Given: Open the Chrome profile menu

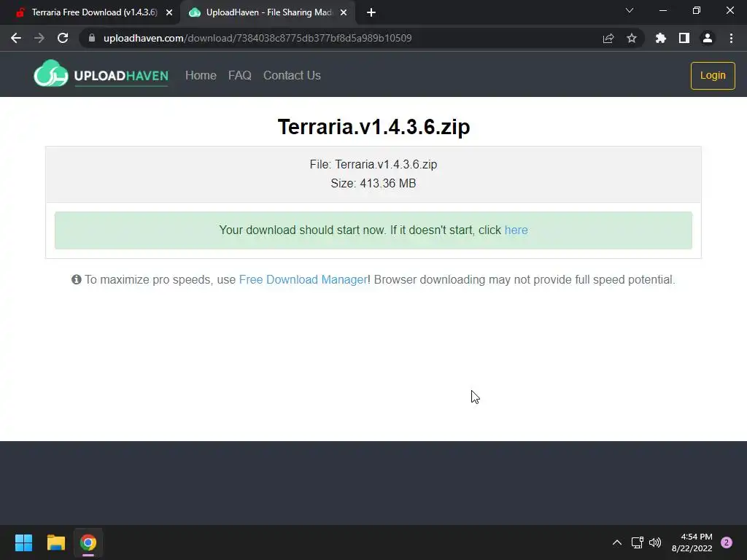Looking at the screenshot, I should point(708,38).
